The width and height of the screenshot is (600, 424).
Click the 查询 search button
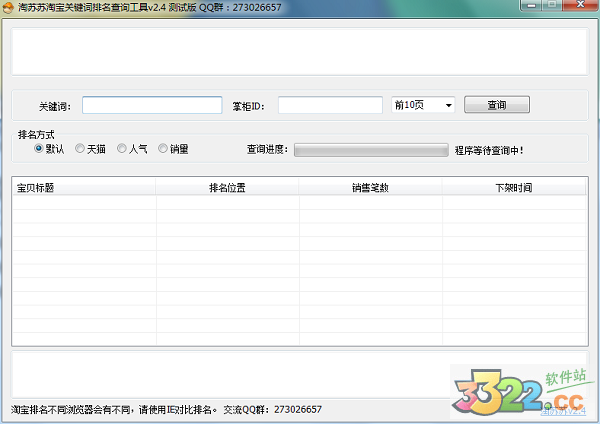coord(497,104)
